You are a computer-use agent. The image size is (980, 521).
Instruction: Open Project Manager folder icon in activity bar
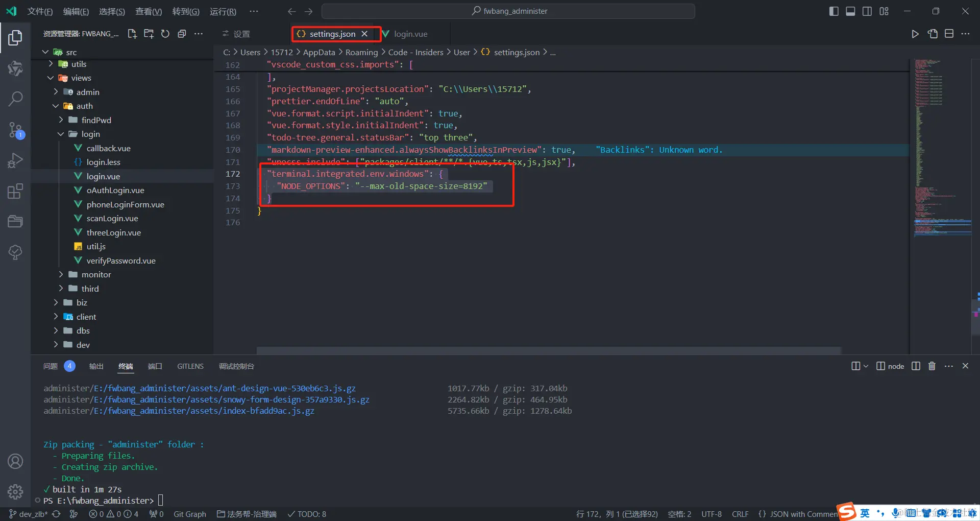coord(15,221)
